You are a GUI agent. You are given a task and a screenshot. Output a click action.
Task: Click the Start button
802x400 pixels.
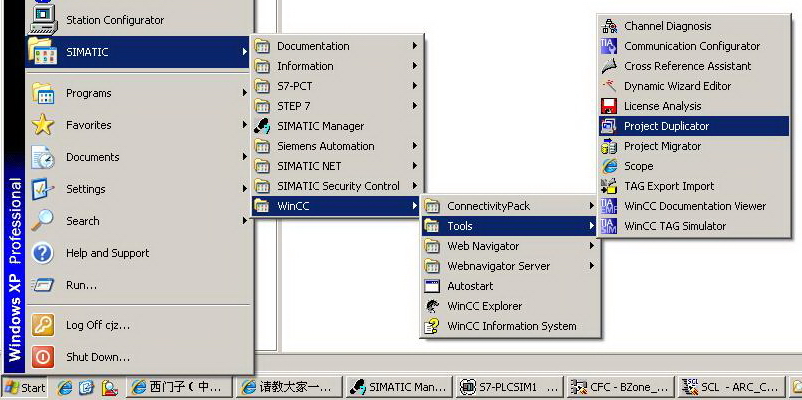[26, 387]
